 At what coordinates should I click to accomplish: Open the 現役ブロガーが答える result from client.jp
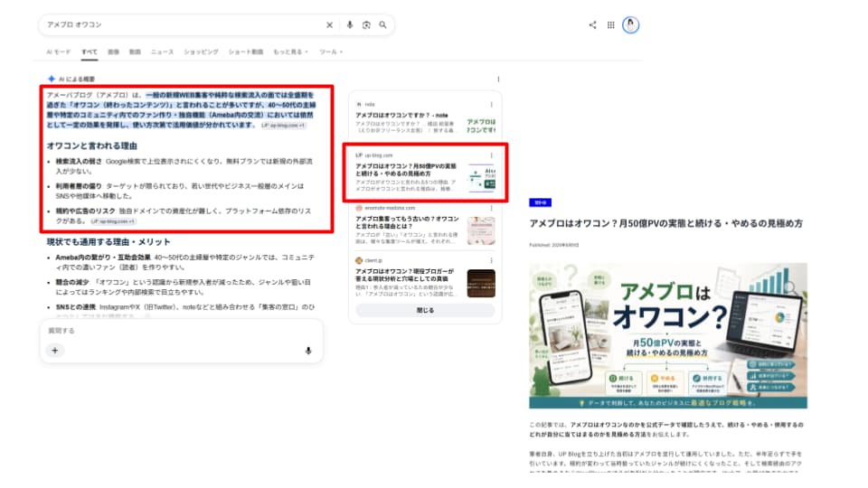click(405, 275)
